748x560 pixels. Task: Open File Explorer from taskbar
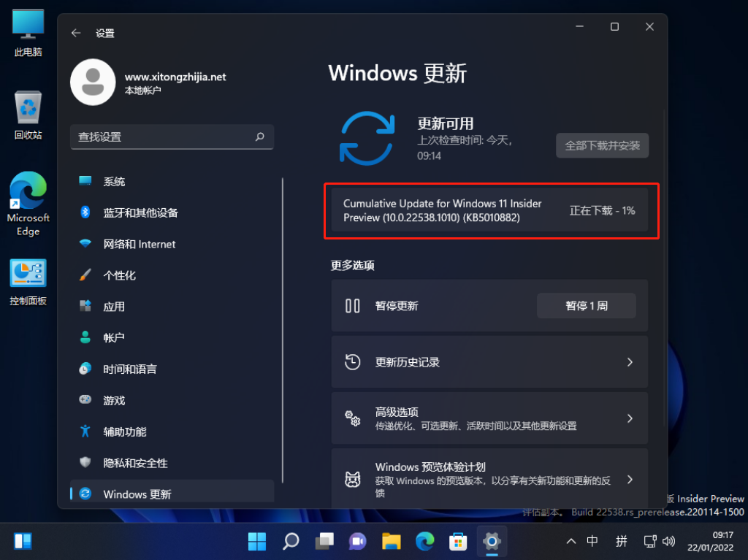[392, 542]
